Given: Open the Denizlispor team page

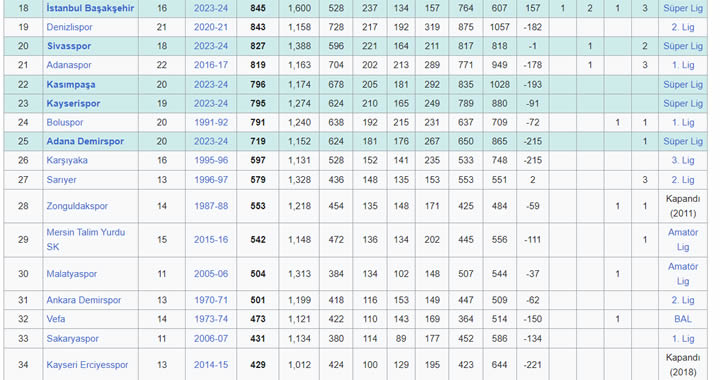Looking at the screenshot, I should point(69,27).
